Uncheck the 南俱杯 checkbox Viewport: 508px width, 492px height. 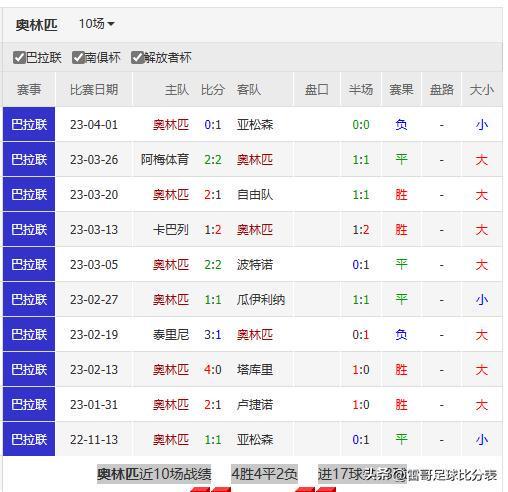coord(78,58)
